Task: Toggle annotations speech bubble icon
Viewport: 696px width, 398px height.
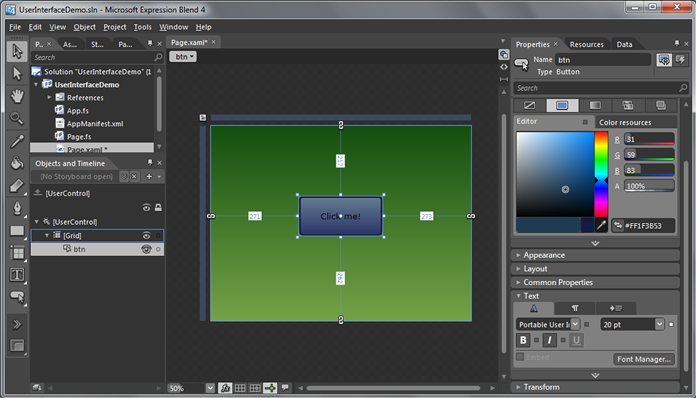Action: coord(285,388)
